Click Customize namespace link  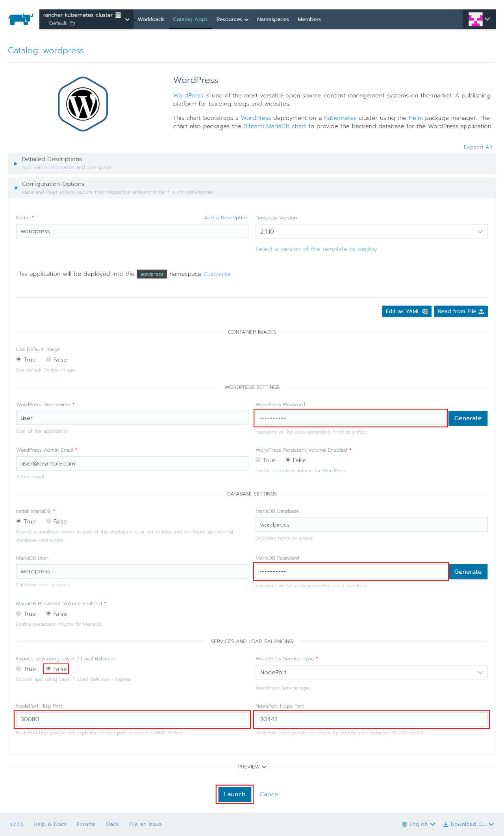point(217,274)
